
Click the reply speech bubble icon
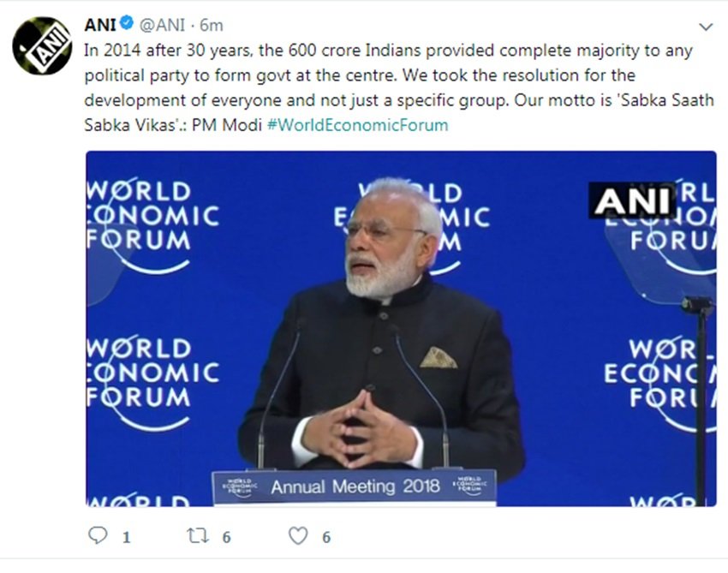point(98,536)
